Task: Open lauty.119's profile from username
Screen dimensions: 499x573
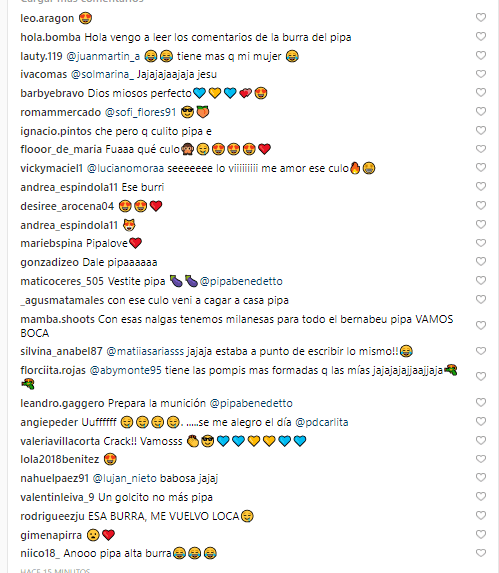Action: pyautogui.click(x=41, y=56)
